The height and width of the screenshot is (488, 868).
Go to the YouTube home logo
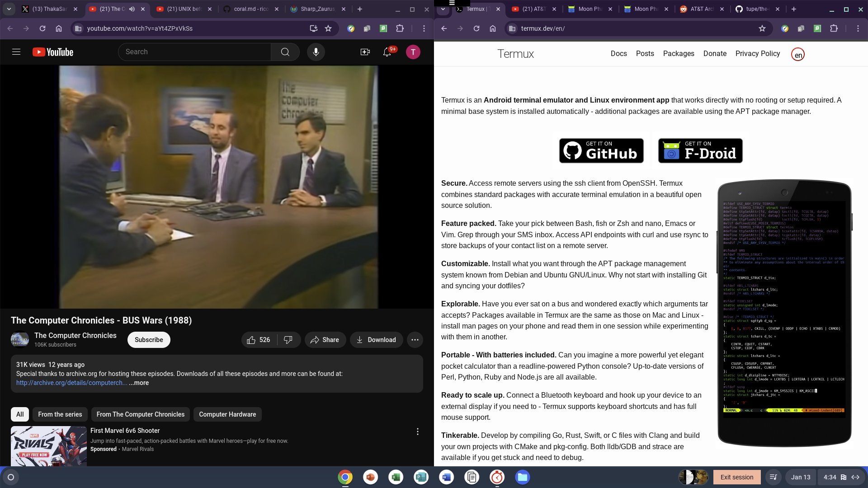(53, 52)
